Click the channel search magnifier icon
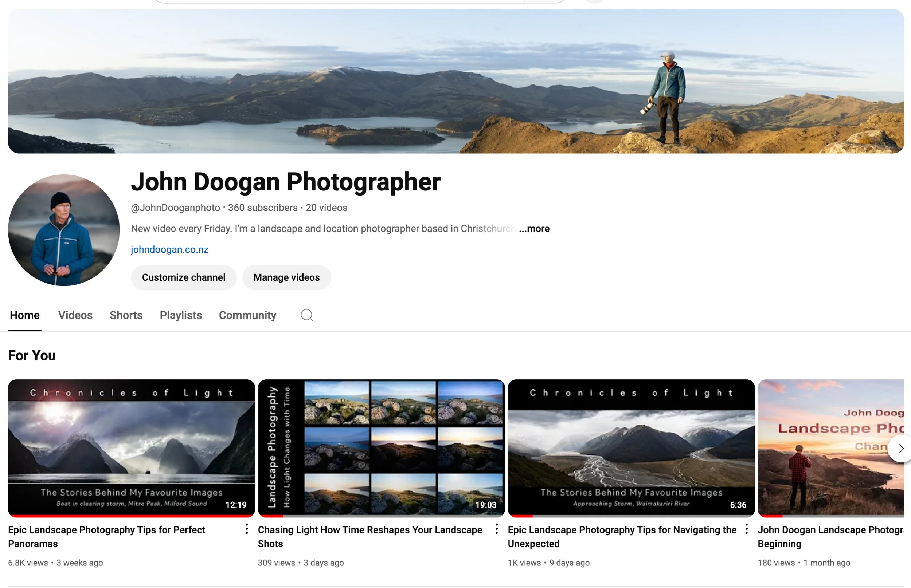 [x=307, y=315]
